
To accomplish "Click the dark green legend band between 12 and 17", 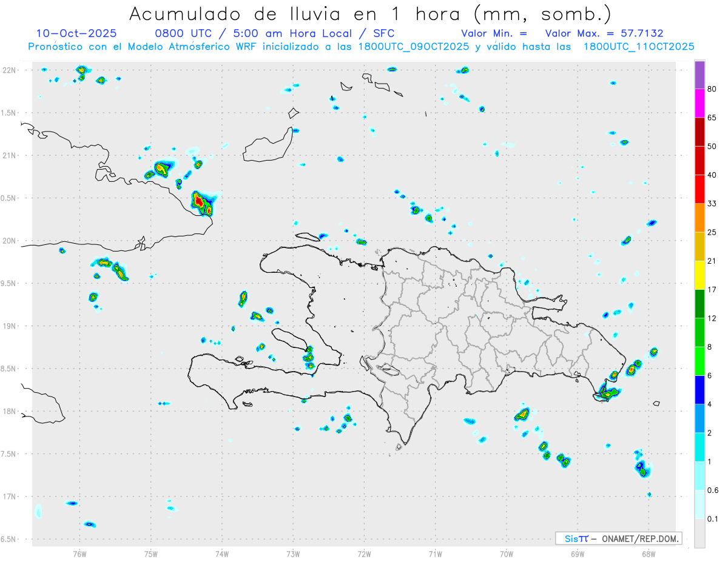I will (x=699, y=304).
